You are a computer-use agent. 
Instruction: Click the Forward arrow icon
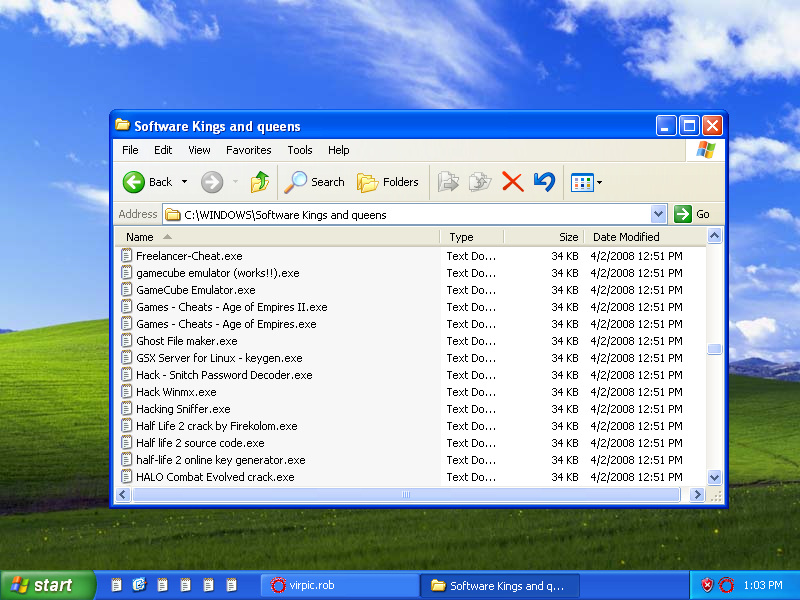212,182
